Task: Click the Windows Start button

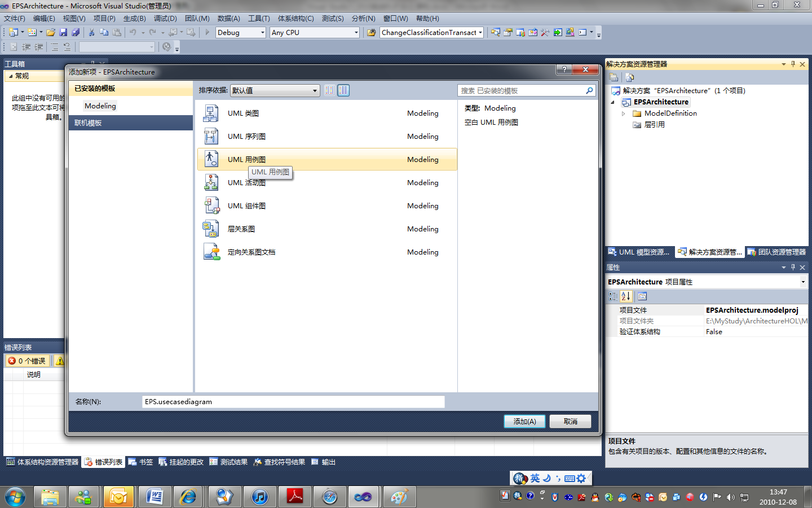Action: [15, 497]
